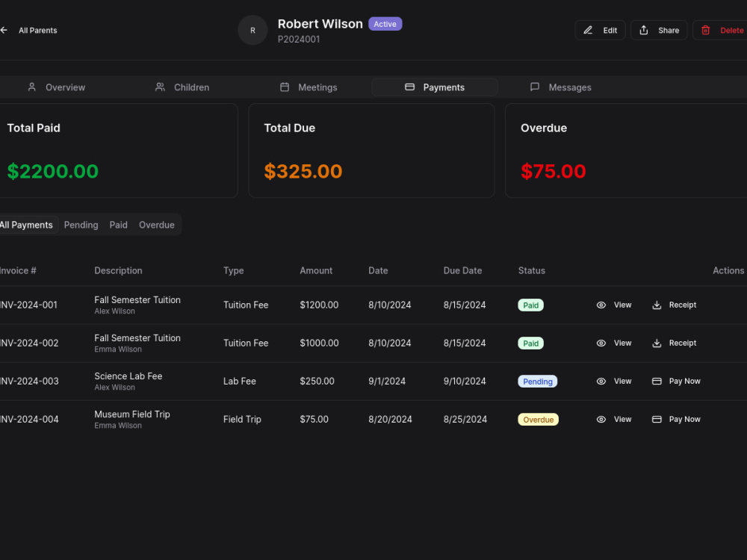Screen dimensions: 747x560
Task: Click the $1200.00 amount cell
Action: [x=319, y=305]
